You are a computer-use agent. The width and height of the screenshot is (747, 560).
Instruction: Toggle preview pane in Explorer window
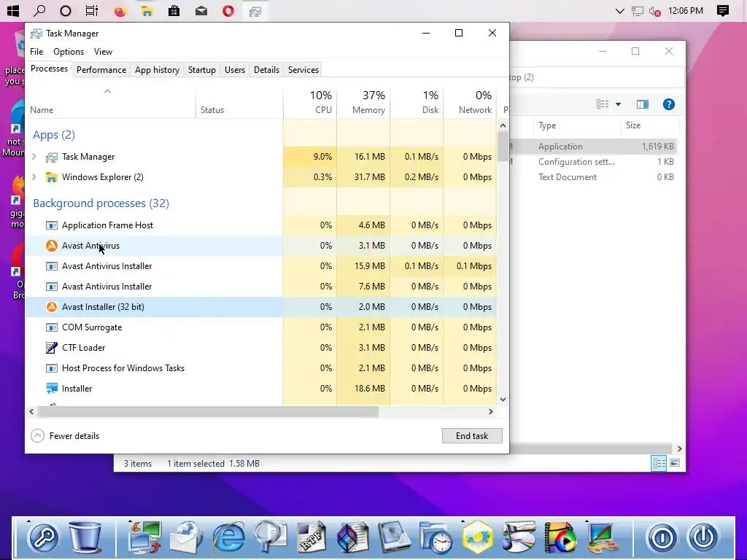click(x=642, y=104)
